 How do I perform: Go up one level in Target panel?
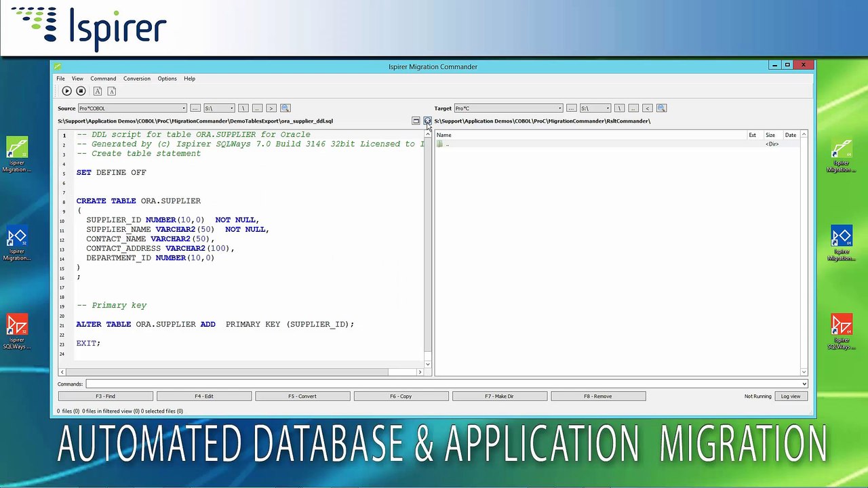pos(633,108)
